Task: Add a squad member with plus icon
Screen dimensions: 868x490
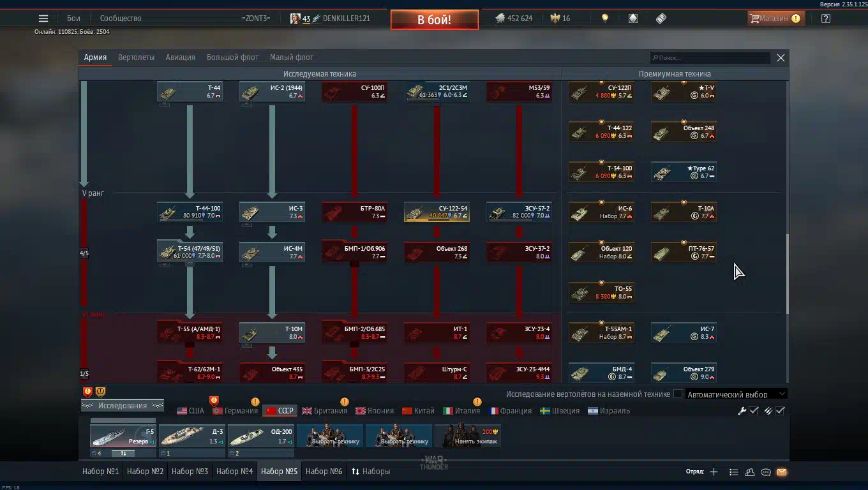Action: 714,472
